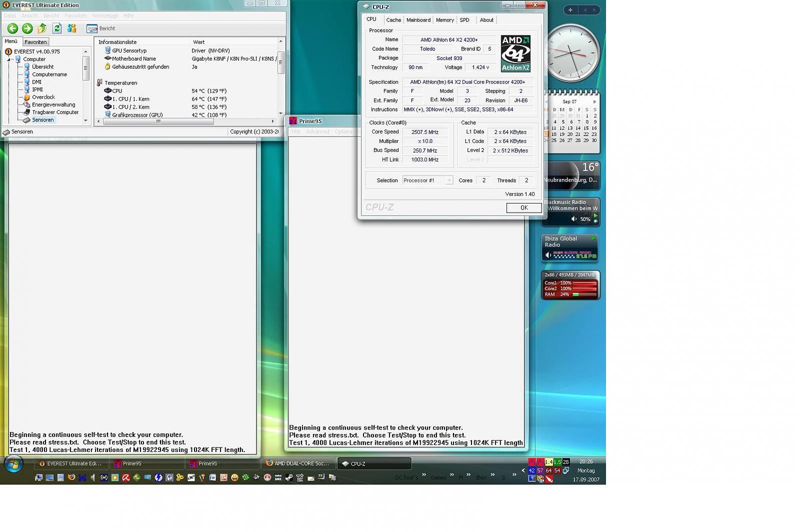Open Prime95 Advanced menu
800x532 pixels.
(318, 132)
